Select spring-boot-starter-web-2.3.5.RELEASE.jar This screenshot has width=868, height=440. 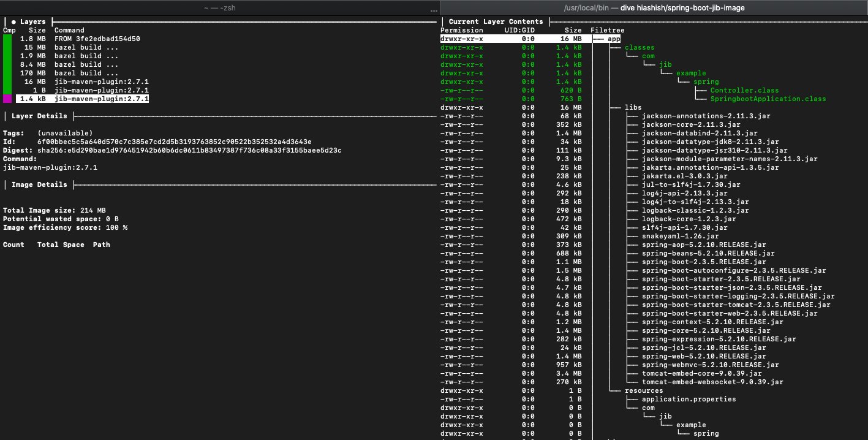730,313
